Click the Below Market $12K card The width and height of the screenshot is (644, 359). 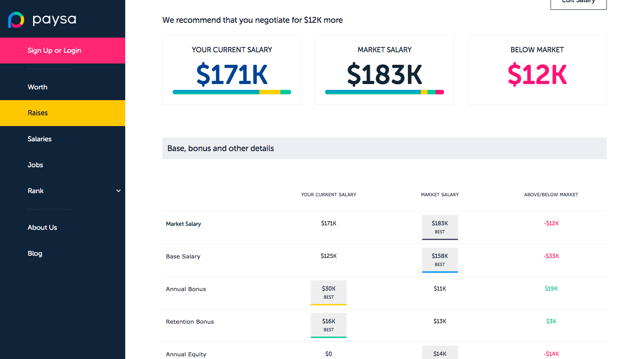point(537,70)
